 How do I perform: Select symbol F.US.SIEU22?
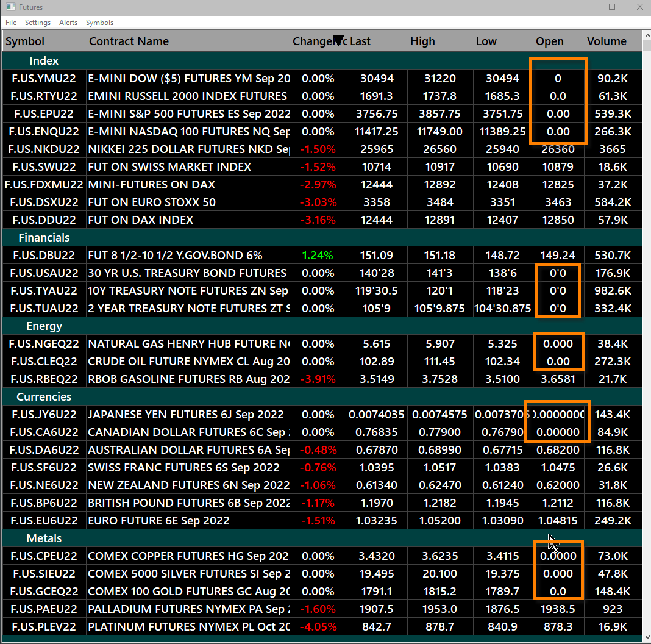click(x=44, y=574)
